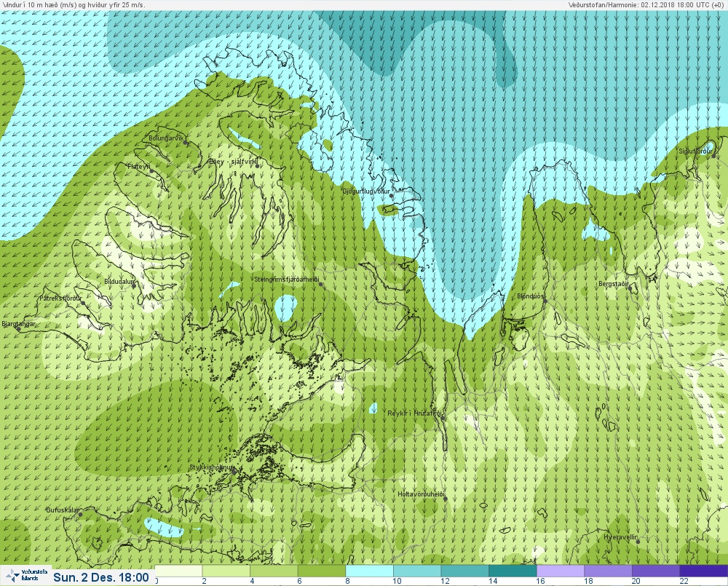Click the 10–12 m/s teal legend swatch
Image resolution: width=728 pixels, height=586 pixels.
point(417,571)
